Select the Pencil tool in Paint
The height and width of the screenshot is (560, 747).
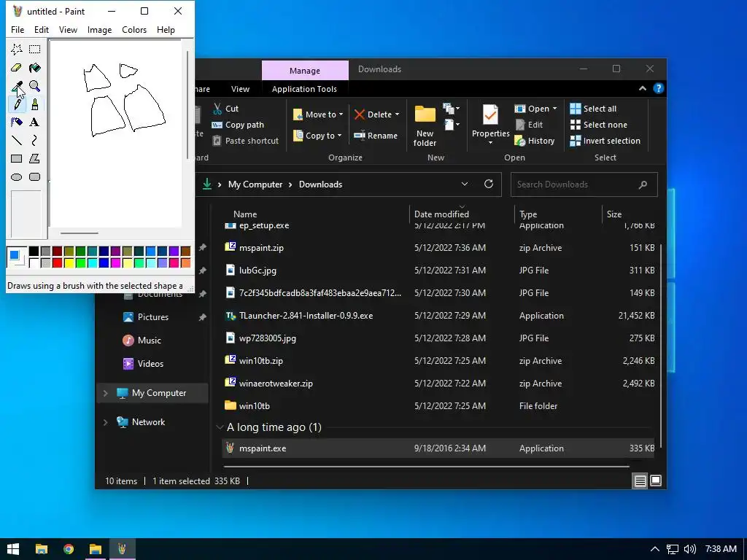17,104
